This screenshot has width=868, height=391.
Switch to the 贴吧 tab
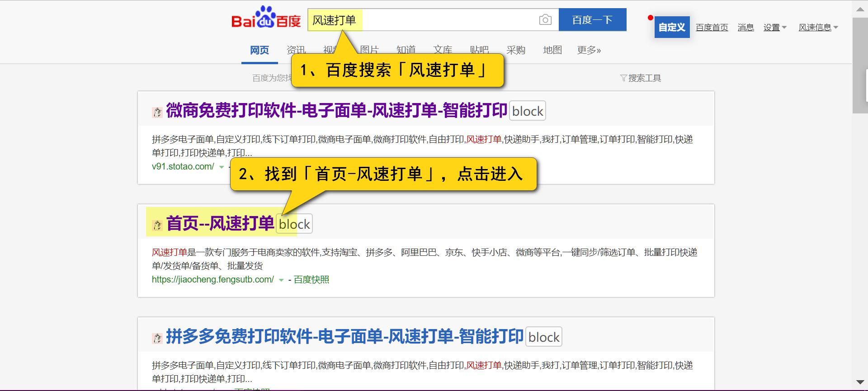[x=479, y=50]
